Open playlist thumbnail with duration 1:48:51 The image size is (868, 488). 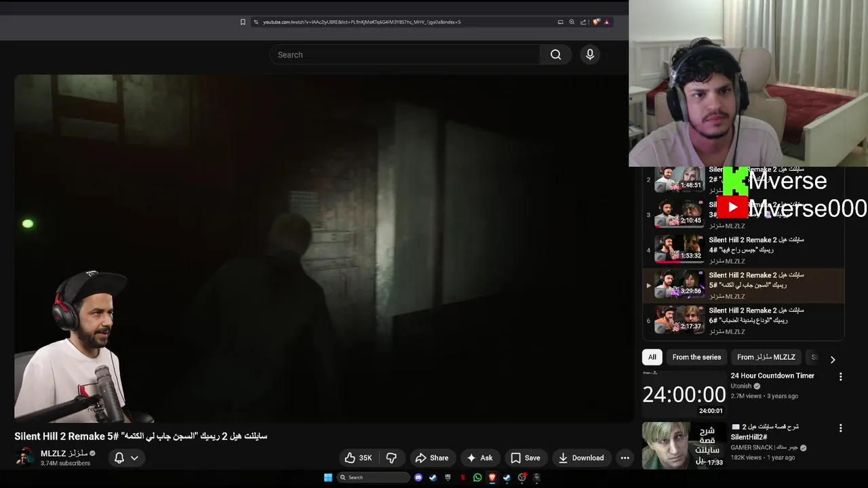click(679, 180)
